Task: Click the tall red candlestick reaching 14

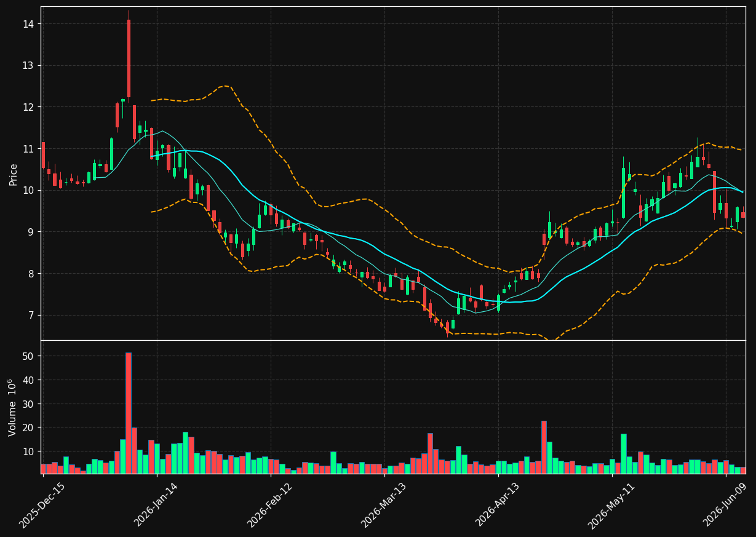Action: [129, 58]
